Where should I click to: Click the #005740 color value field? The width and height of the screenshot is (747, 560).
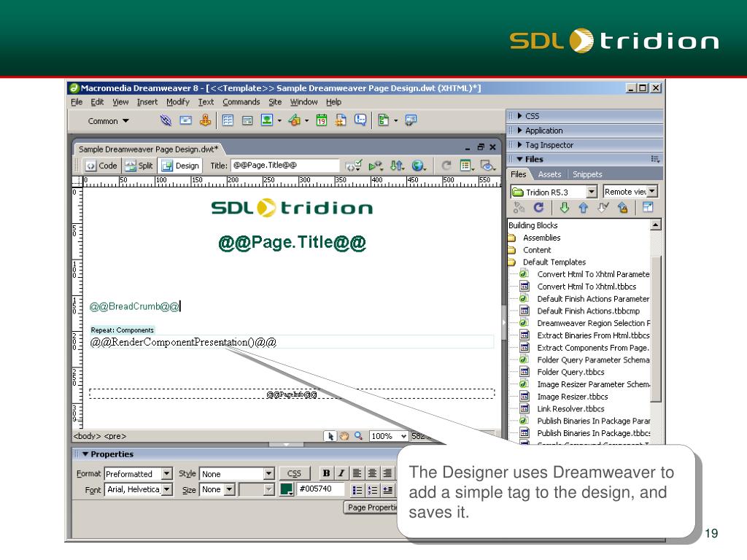320,489
